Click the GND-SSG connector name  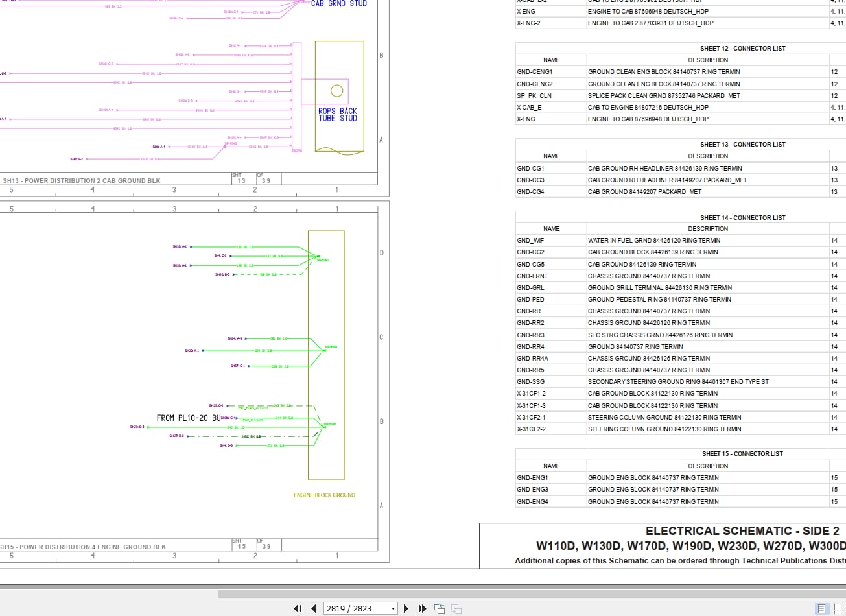pos(530,381)
